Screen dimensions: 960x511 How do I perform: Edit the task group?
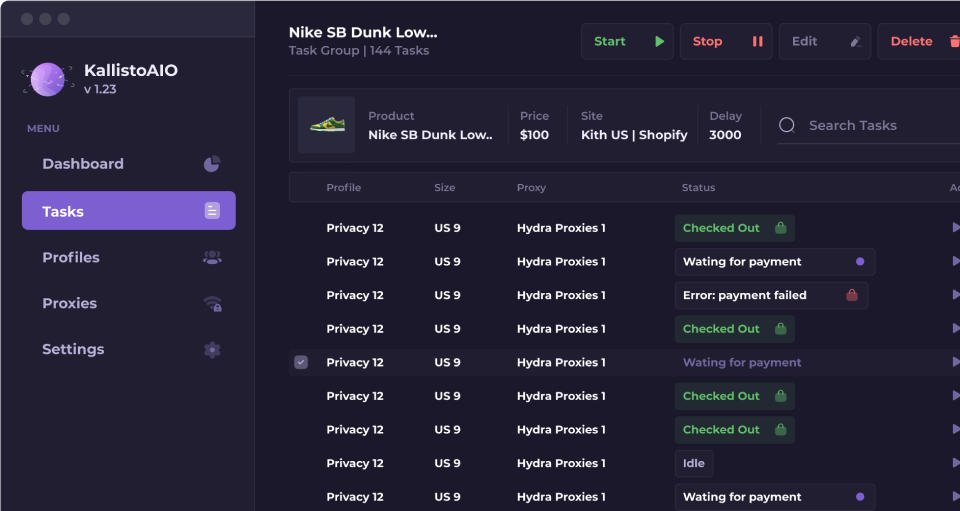click(825, 42)
